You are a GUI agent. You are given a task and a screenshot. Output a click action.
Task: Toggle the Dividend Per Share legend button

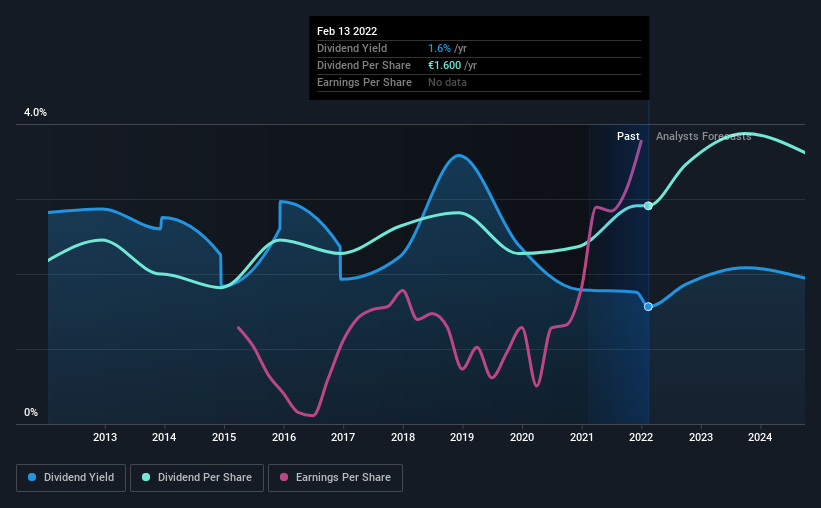[x=197, y=478]
